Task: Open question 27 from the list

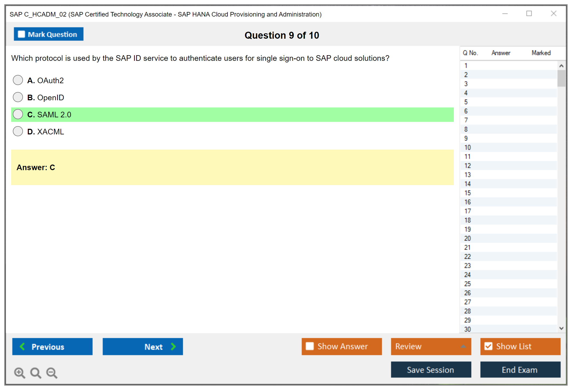Action: point(467,302)
